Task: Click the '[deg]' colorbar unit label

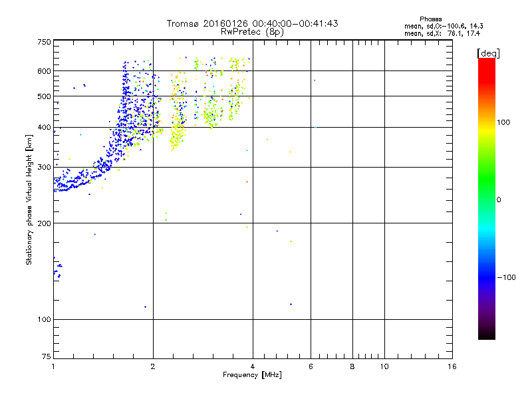Action: (x=488, y=53)
